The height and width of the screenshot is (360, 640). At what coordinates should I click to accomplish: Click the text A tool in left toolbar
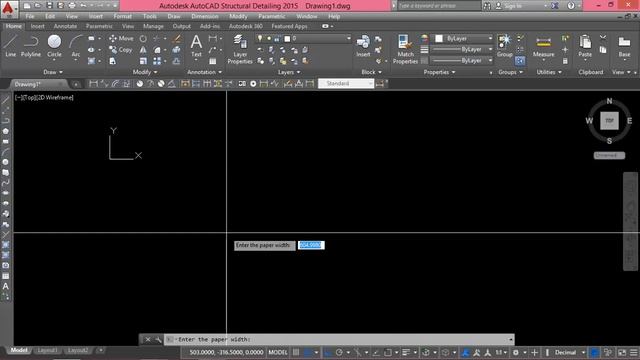[x=6, y=286]
